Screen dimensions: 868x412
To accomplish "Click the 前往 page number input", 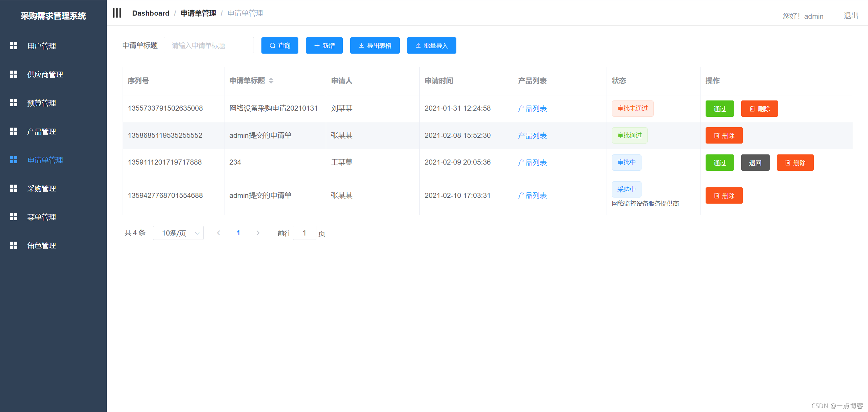I will pos(304,233).
